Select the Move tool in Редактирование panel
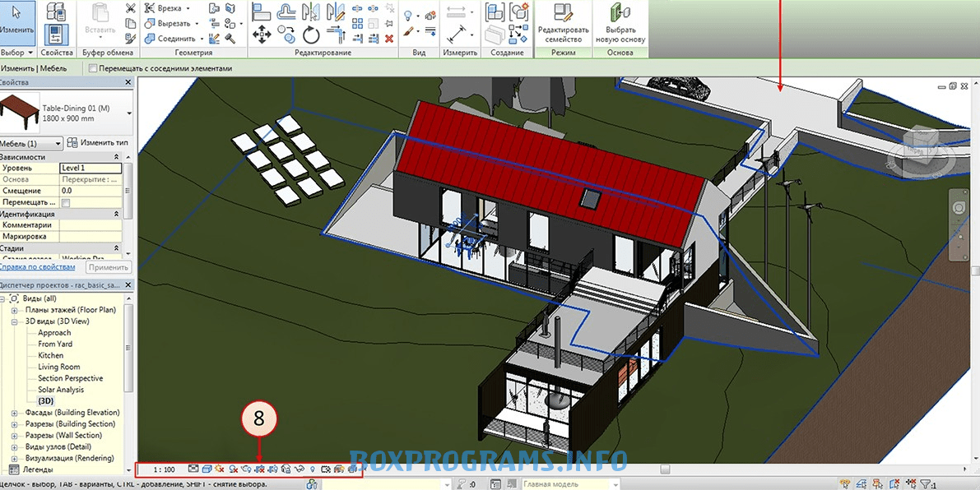 click(x=262, y=35)
